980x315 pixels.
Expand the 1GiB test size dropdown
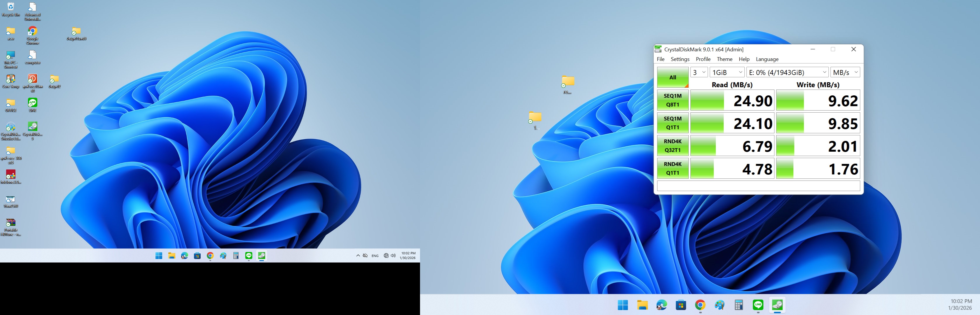click(x=727, y=72)
